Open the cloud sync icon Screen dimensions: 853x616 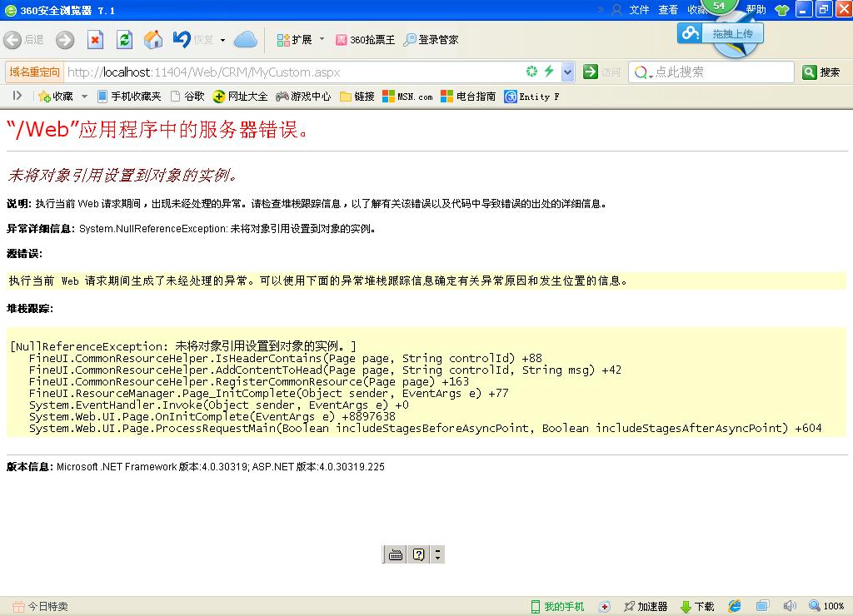[246, 39]
